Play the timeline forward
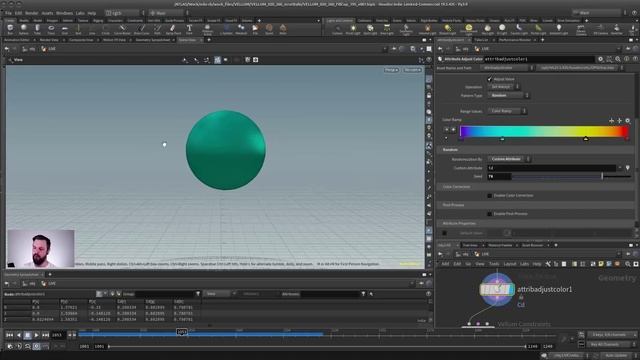Screen dimensions: 640x360 [x=36, y=335]
